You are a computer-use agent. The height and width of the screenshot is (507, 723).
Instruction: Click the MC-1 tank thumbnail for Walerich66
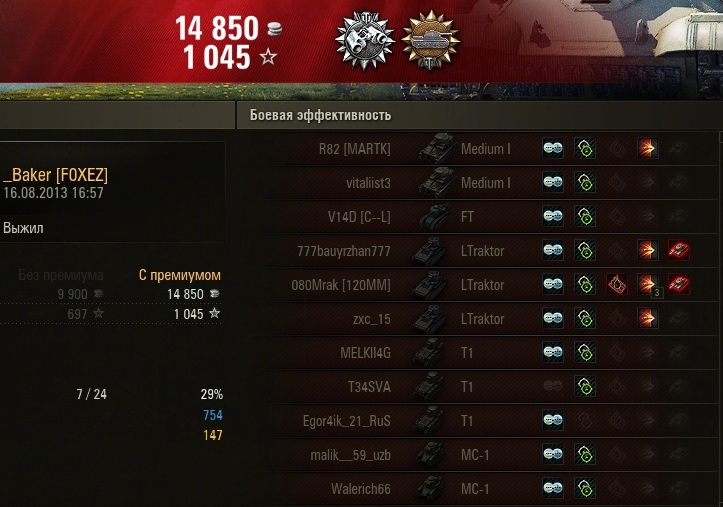[x=431, y=489]
